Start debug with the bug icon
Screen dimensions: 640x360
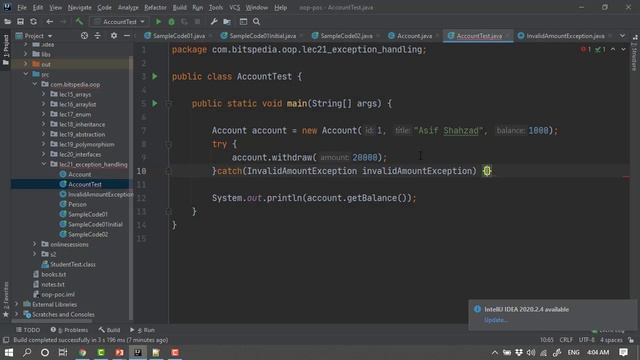(x=171, y=22)
